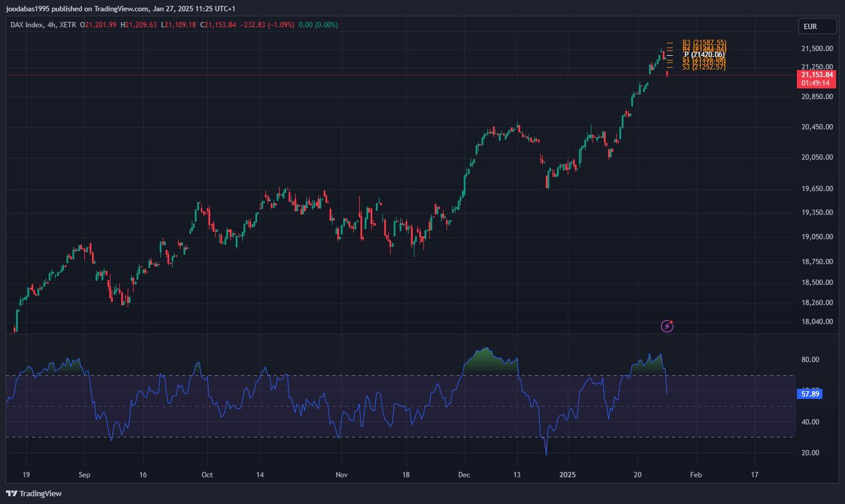Click the Sep label on time axis
Viewport: 845px width, 504px height.
[84, 475]
